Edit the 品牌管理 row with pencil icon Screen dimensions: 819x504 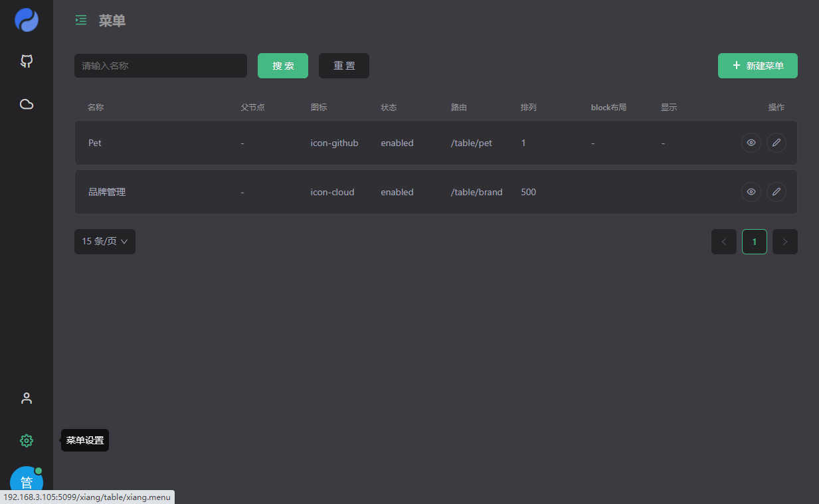pyautogui.click(x=776, y=192)
